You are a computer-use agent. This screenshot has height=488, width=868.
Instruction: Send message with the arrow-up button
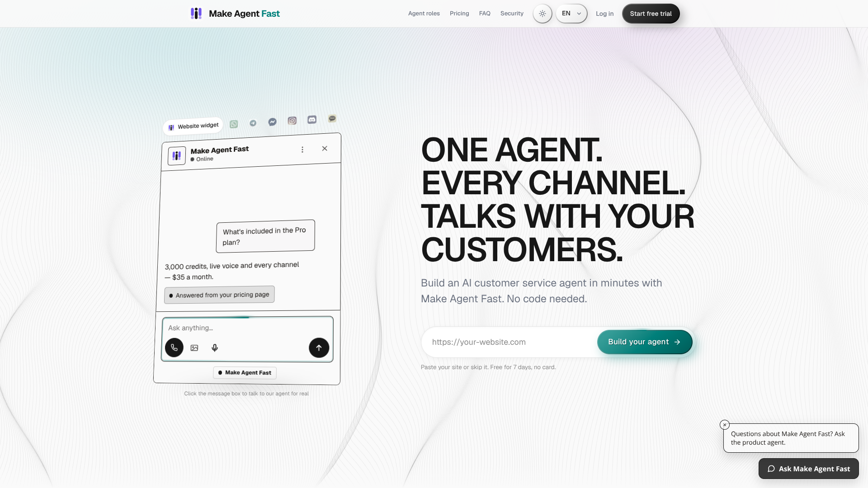319,347
